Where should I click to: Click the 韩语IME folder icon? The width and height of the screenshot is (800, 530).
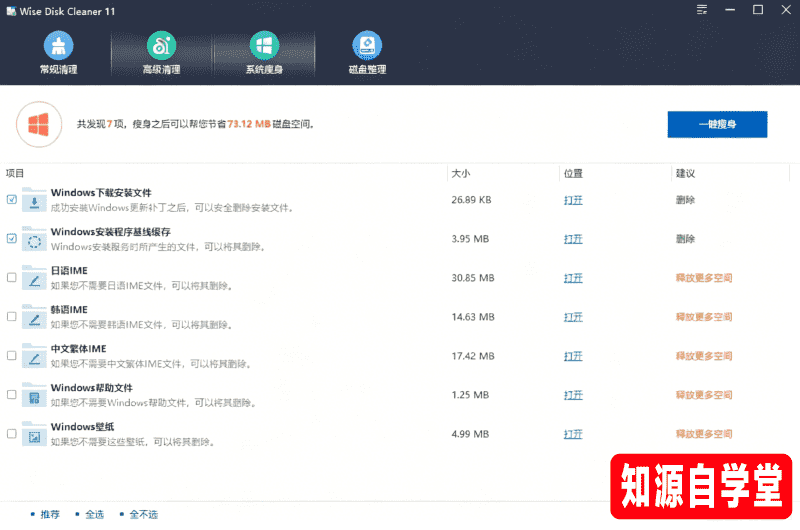(x=34, y=317)
